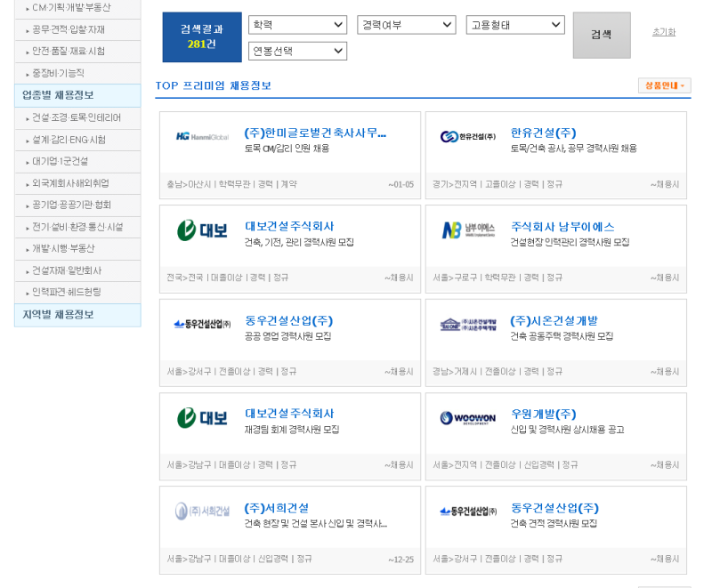Open (주)한미글로벌건축사사무... job posting title
This screenshot has width=712, height=588.
point(315,133)
